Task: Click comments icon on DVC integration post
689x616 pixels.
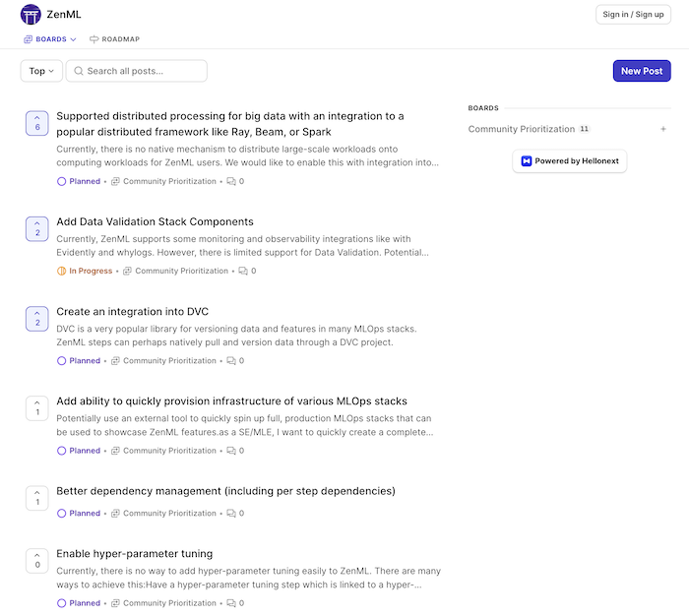Action: 231,361
